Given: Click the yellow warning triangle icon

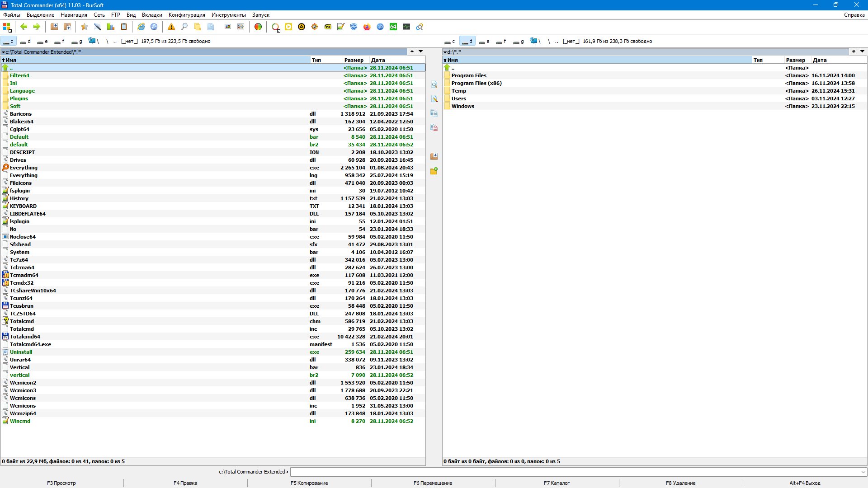Looking at the screenshot, I should pos(171,27).
